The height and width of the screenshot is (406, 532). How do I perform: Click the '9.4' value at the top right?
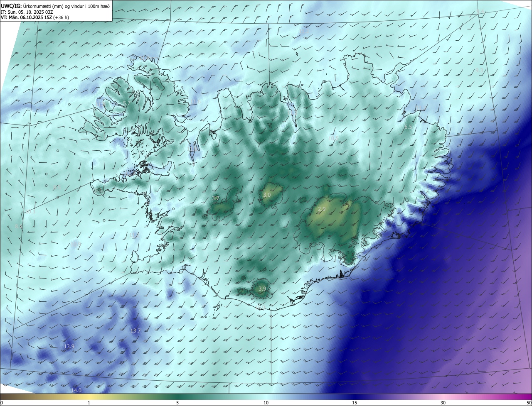point(480,11)
